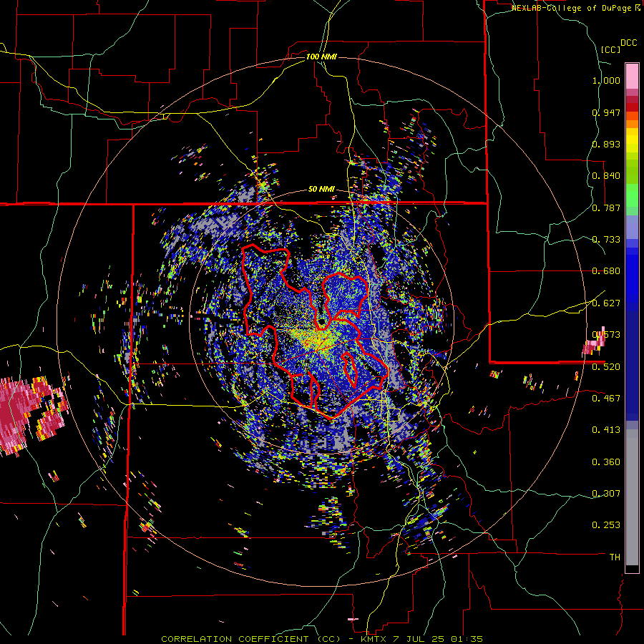Viewport: 644px width, 644px height.
Task: Click the DCC label above the color scale
Action: pos(628,43)
